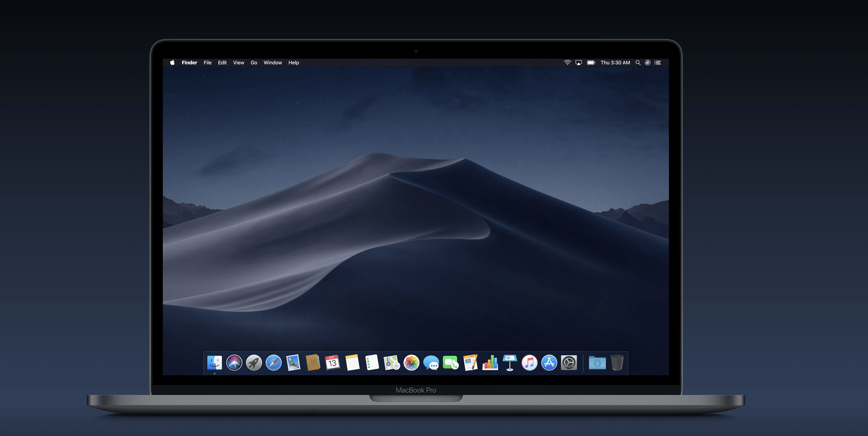The image size is (868, 436).
Task: Open the App Store icon
Action: pyautogui.click(x=549, y=363)
